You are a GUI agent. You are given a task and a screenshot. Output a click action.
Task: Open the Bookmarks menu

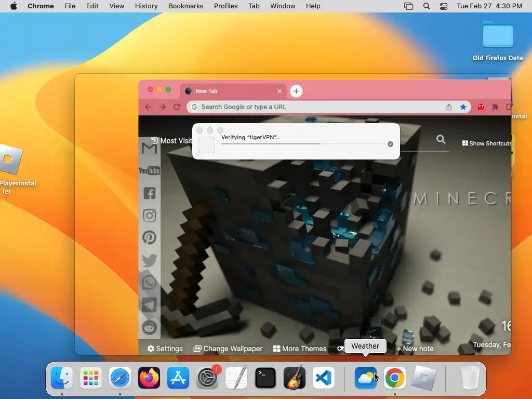185,6
